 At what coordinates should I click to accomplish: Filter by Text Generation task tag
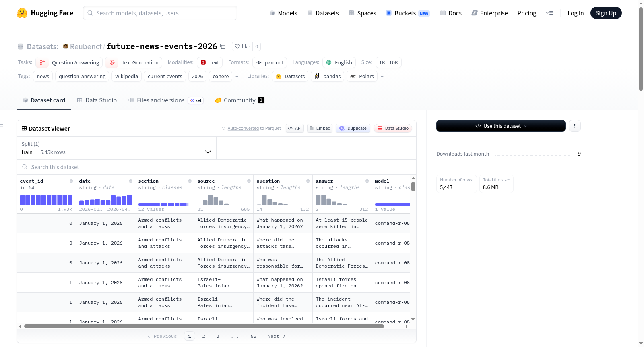tap(134, 62)
